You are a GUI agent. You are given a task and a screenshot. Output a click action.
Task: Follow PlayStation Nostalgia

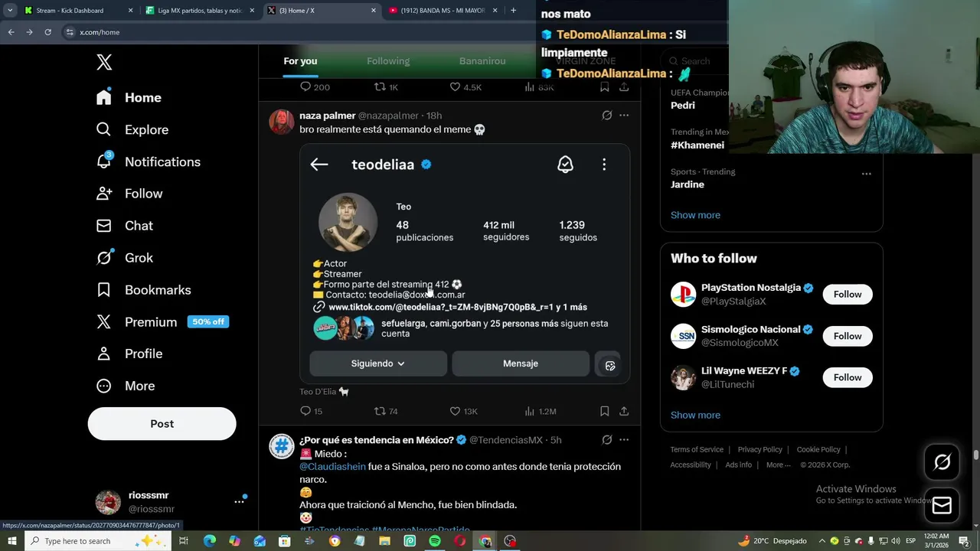pos(848,295)
